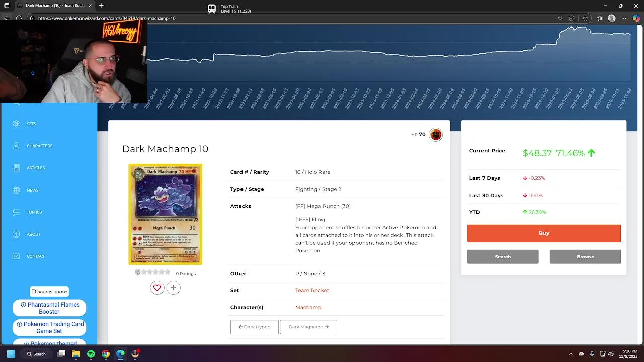Open the browser three-dot settings menu
644x362 pixels.
tap(624, 18)
